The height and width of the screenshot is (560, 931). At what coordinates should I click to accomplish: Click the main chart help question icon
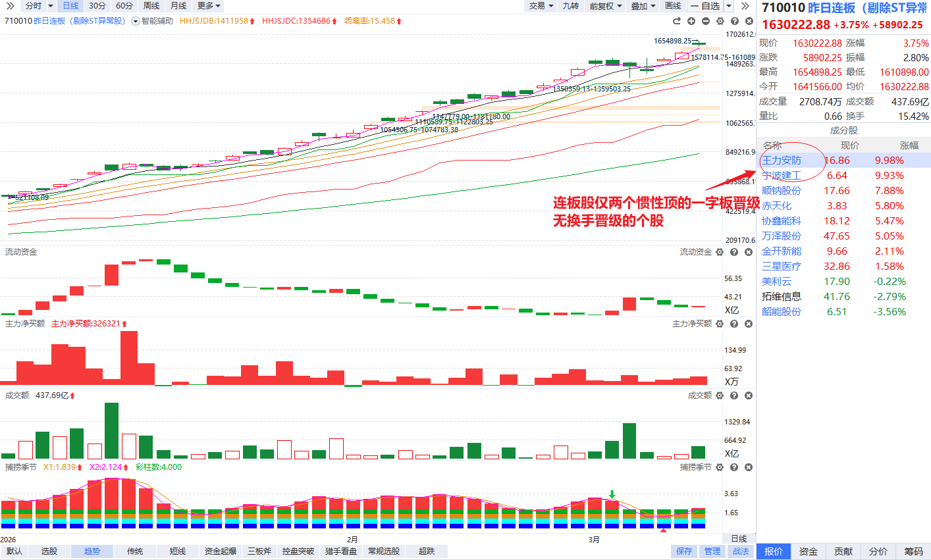point(735,21)
